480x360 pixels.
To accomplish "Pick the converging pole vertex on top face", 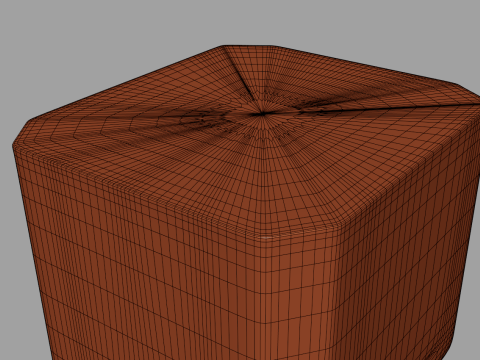I will (263, 114).
